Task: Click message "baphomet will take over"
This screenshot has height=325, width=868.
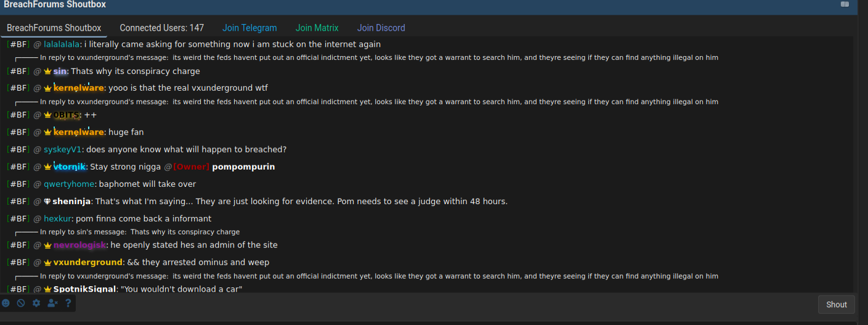Action: (147, 184)
